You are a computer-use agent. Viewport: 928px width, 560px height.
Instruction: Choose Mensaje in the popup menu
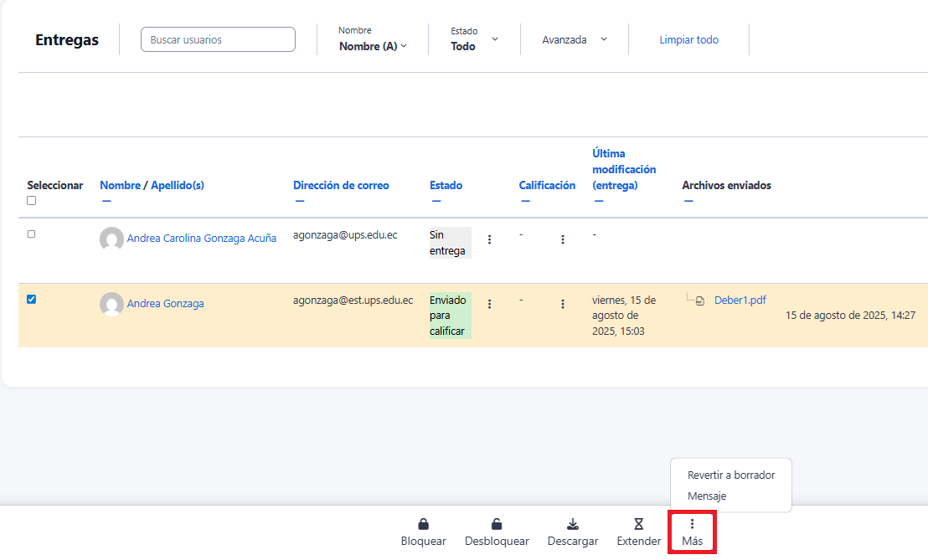point(707,496)
